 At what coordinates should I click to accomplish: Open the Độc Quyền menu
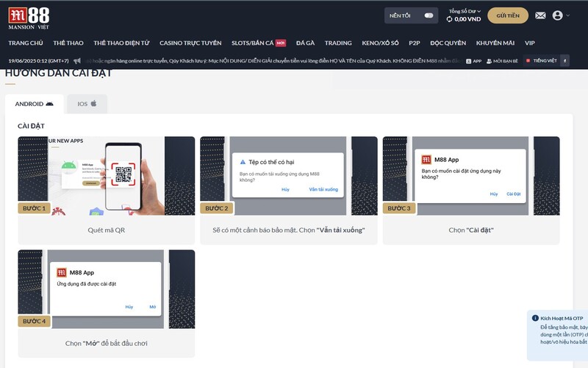tap(448, 43)
